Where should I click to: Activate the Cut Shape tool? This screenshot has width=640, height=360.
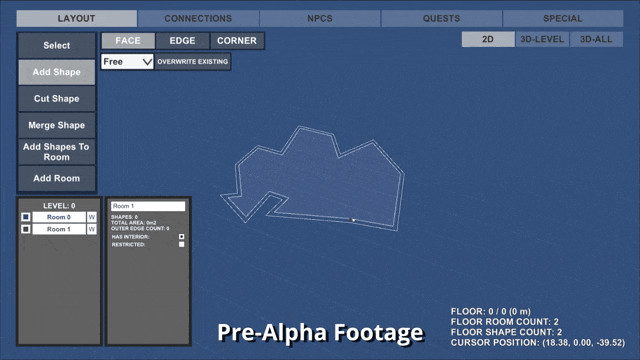pyautogui.click(x=57, y=98)
